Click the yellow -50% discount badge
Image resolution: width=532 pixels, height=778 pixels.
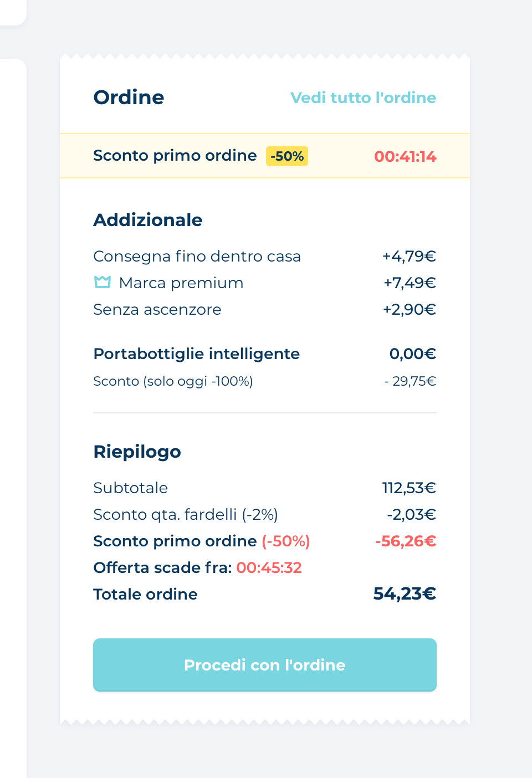(x=287, y=156)
